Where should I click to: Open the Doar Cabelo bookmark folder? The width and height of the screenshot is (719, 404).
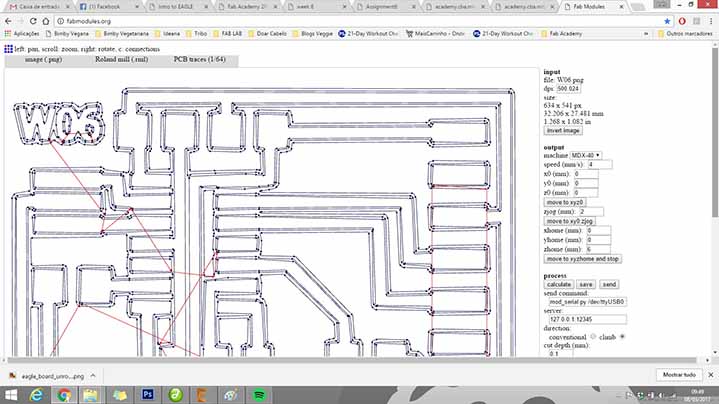(x=267, y=33)
